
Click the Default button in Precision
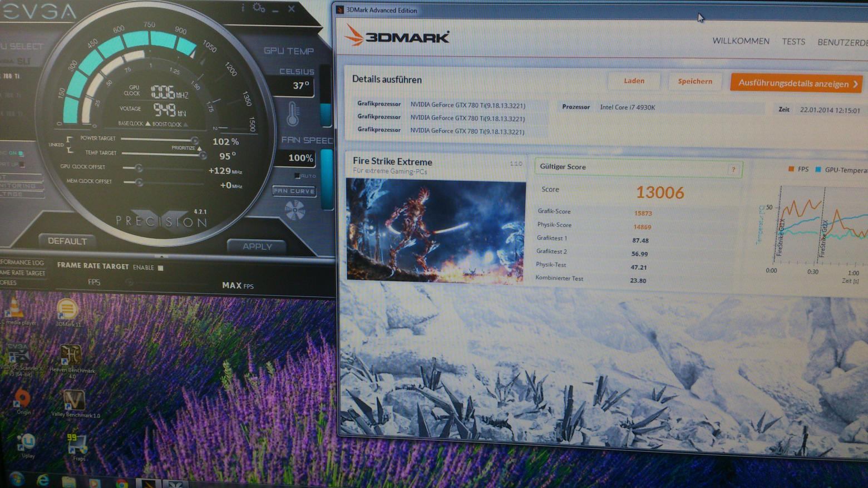coord(67,241)
